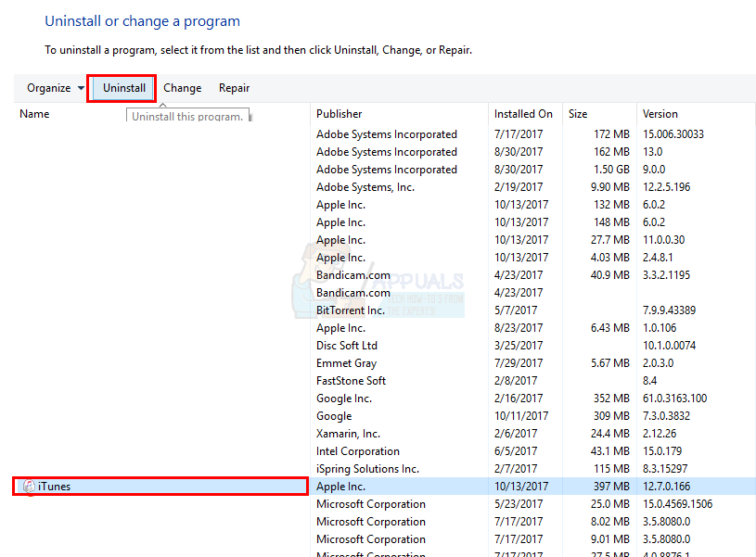The width and height of the screenshot is (756, 557).
Task: Select the Bandicam.com row with 40.9 MB
Action: pyautogui.click(x=352, y=275)
